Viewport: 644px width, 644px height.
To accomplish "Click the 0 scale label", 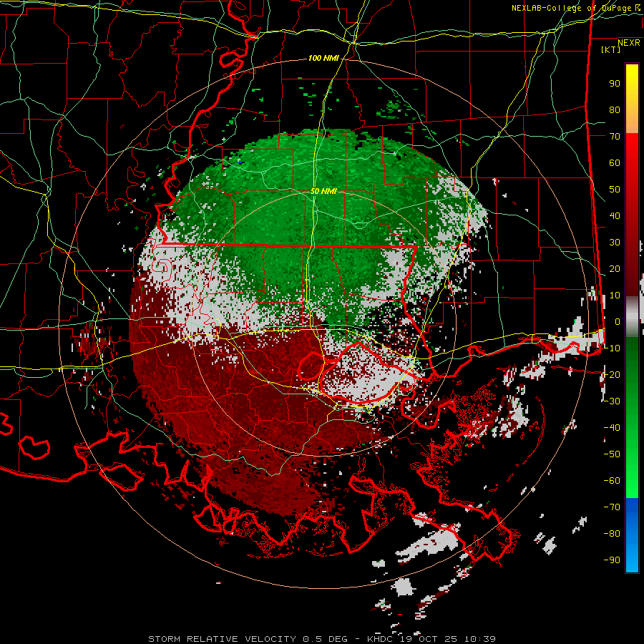I will coord(618,322).
